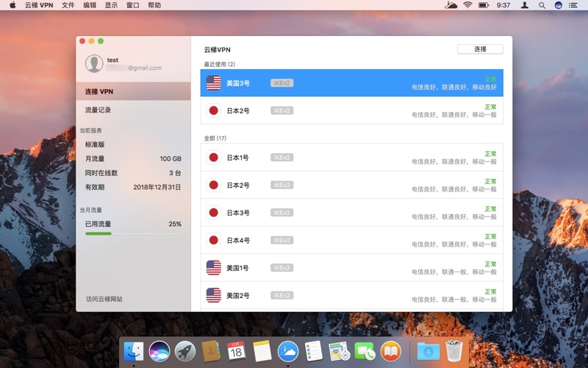
Task: Click the 最近使用 (2) section header
Action: pos(219,64)
